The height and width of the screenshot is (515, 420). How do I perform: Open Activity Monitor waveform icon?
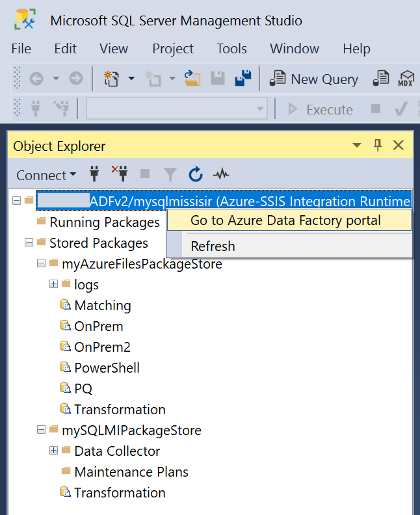[221, 174]
